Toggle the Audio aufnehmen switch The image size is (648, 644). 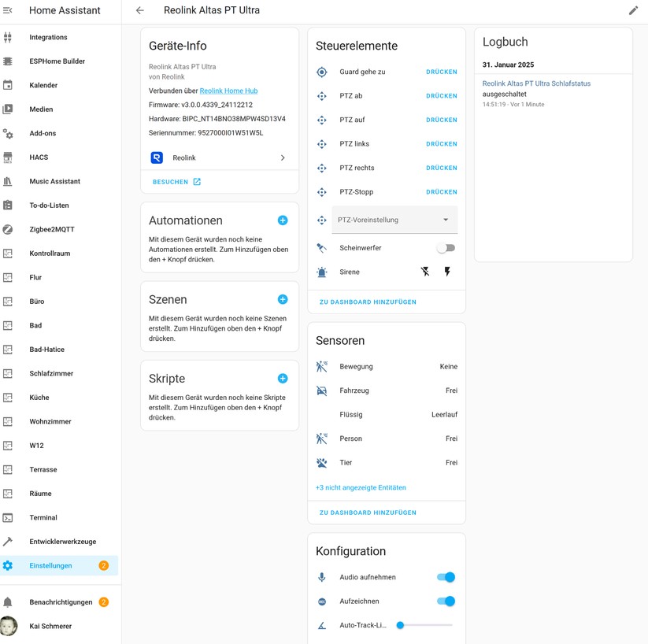point(446,577)
